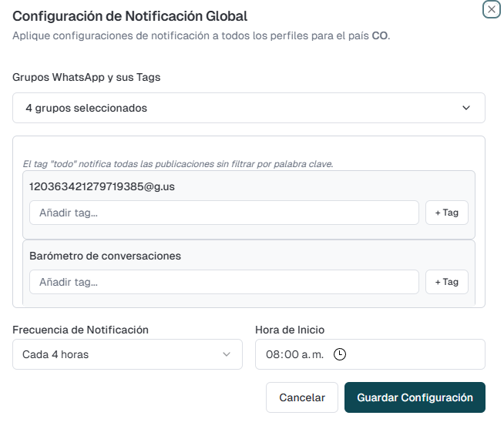Save with the Guardar Configuración button
This screenshot has height=439, width=504.
[x=415, y=397]
